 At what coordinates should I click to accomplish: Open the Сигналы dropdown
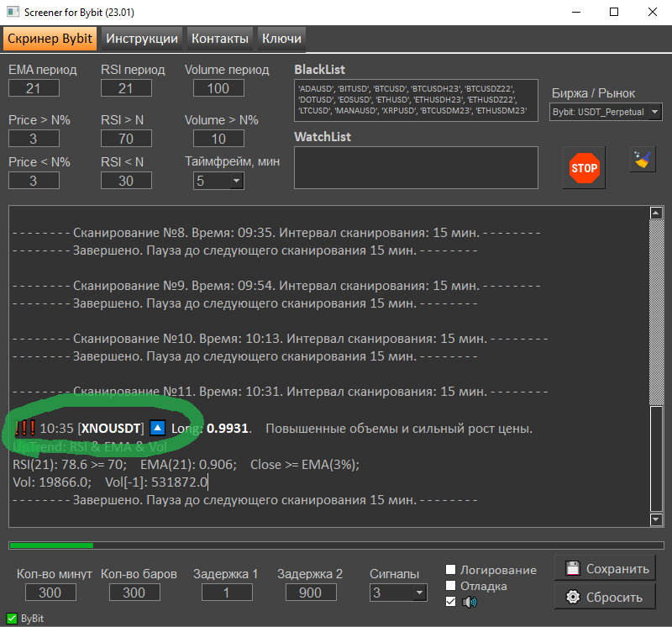(x=398, y=593)
